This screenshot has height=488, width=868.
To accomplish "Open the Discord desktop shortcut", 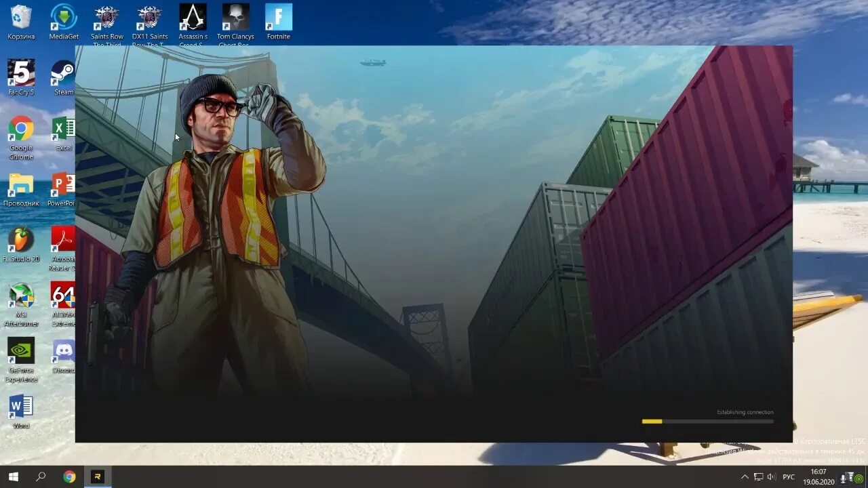I will point(63,357).
